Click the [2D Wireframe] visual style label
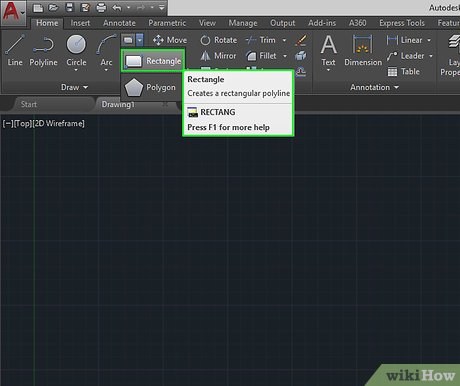Image resolution: width=460 pixels, height=386 pixels. pyautogui.click(x=59, y=124)
